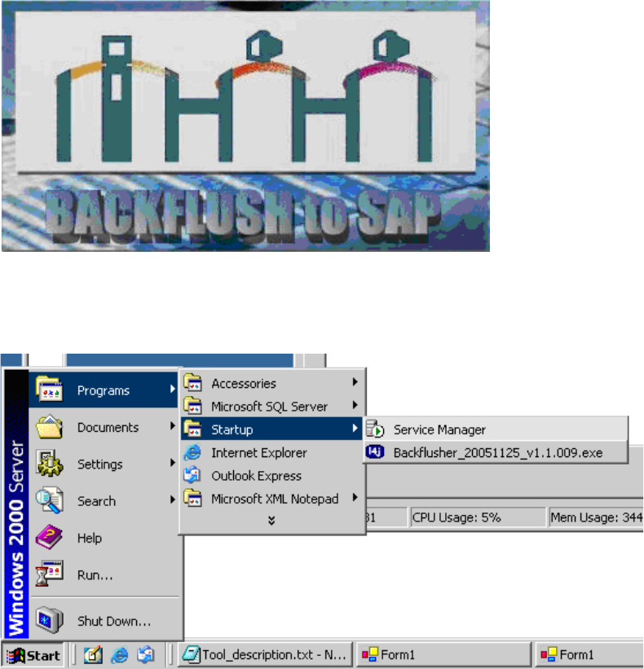Switch to the first Form1 taskbar button
644x669 pixels.
[x=443, y=654]
